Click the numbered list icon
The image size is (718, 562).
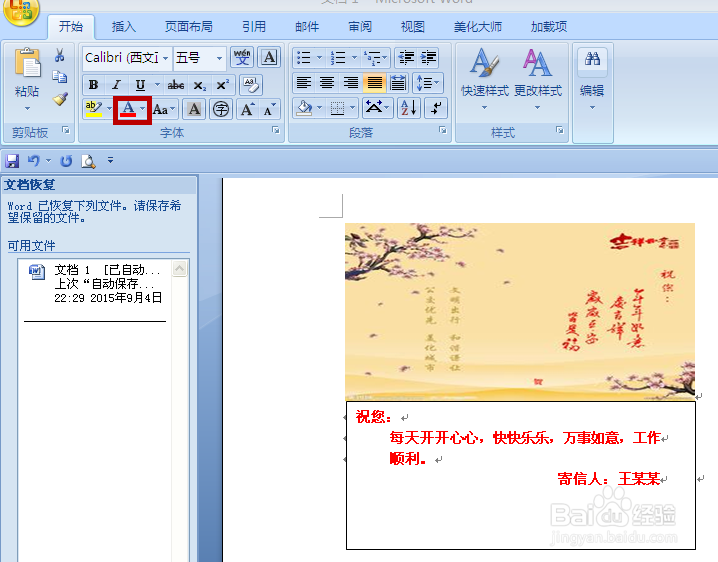(x=338, y=58)
